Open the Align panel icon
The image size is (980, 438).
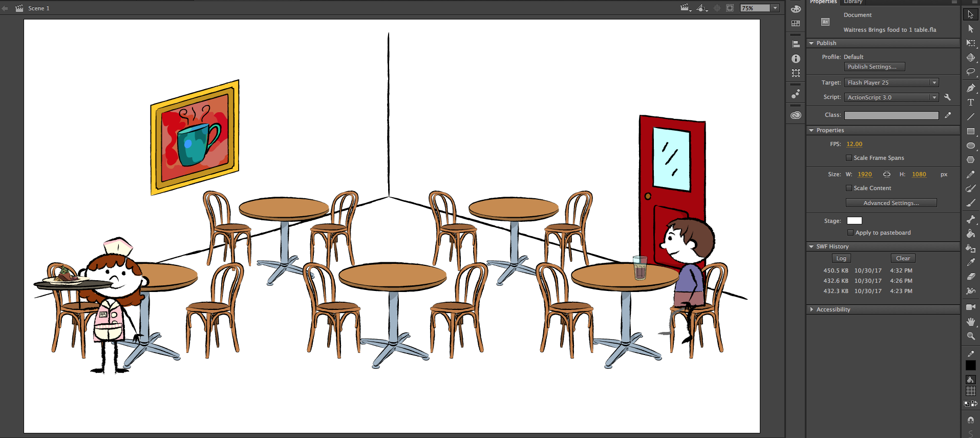(796, 44)
